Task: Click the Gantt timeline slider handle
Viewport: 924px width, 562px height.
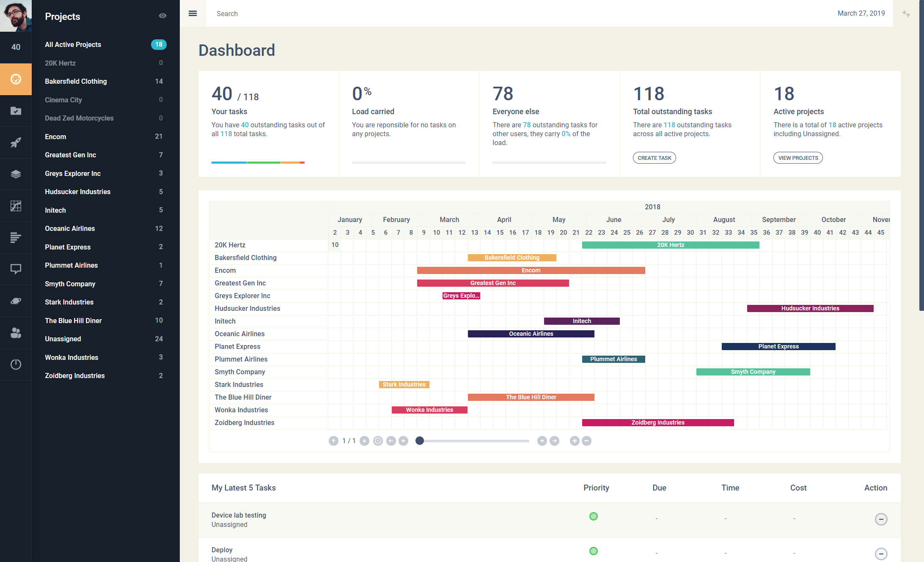Action: (419, 441)
